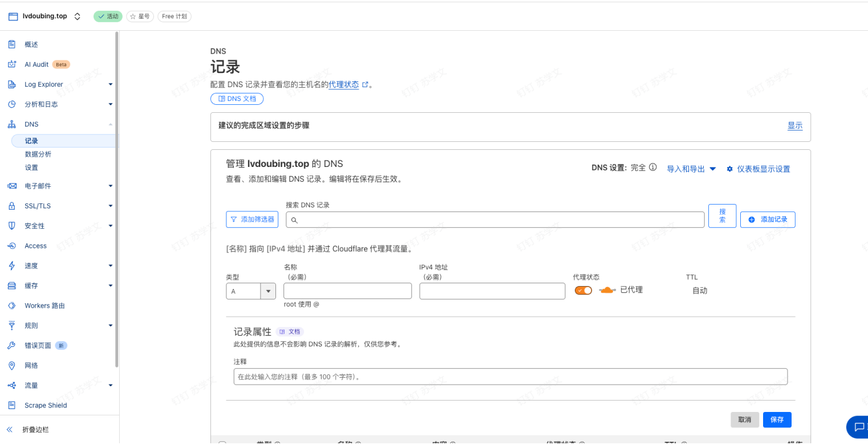Click the 显示 link for setup steps
Image resolution: width=868 pixels, height=445 pixels.
click(x=794, y=126)
